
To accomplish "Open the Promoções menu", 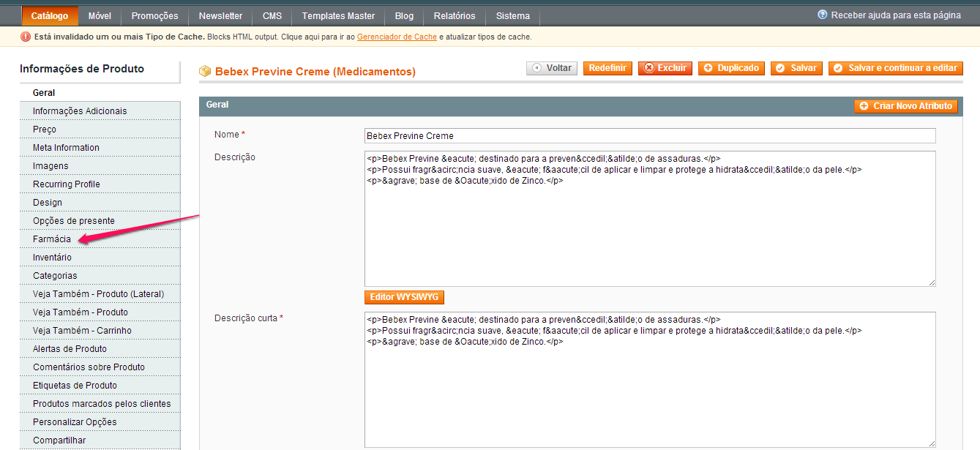I will 154,15.
